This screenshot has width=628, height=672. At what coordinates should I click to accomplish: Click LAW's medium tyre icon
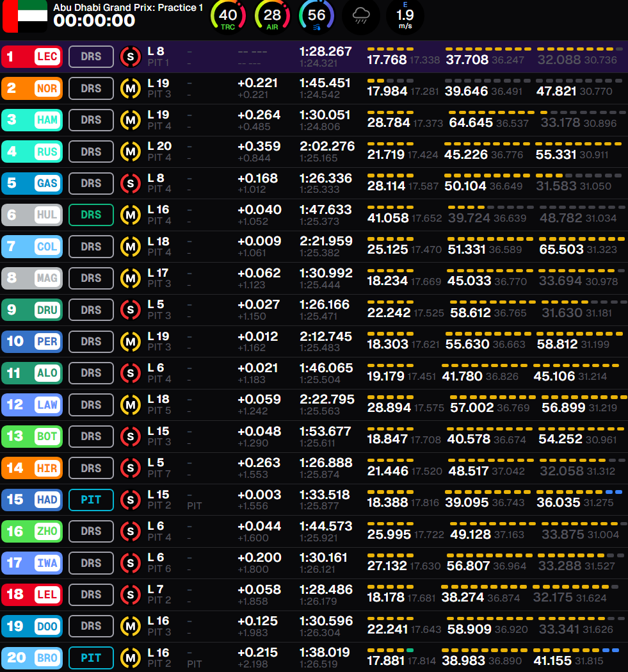pyautogui.click(x=131, y=405)
